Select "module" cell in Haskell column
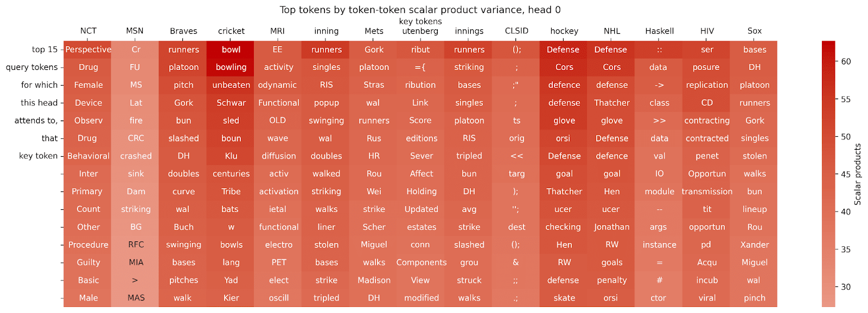 point(659,191)
